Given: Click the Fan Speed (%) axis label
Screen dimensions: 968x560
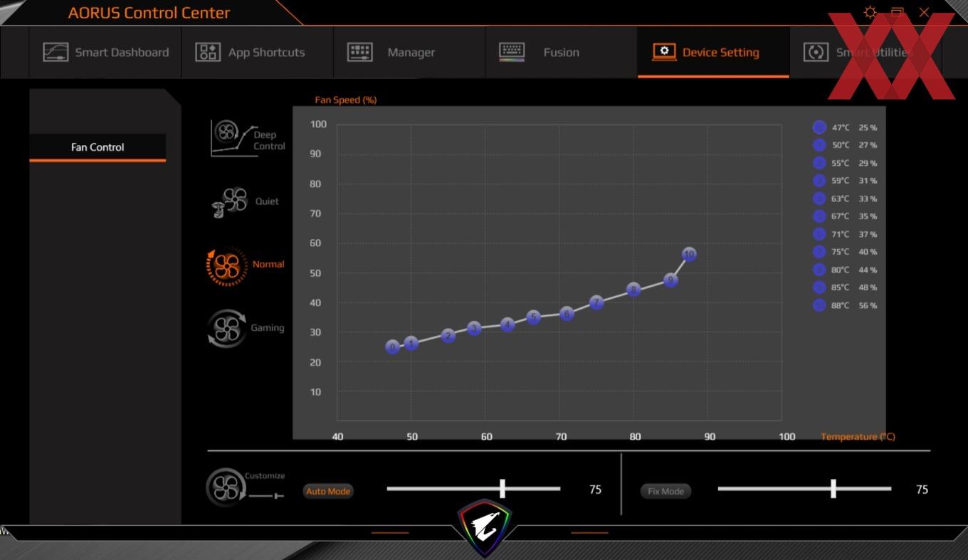Looking at the screenshot, I should pos(346,100).
